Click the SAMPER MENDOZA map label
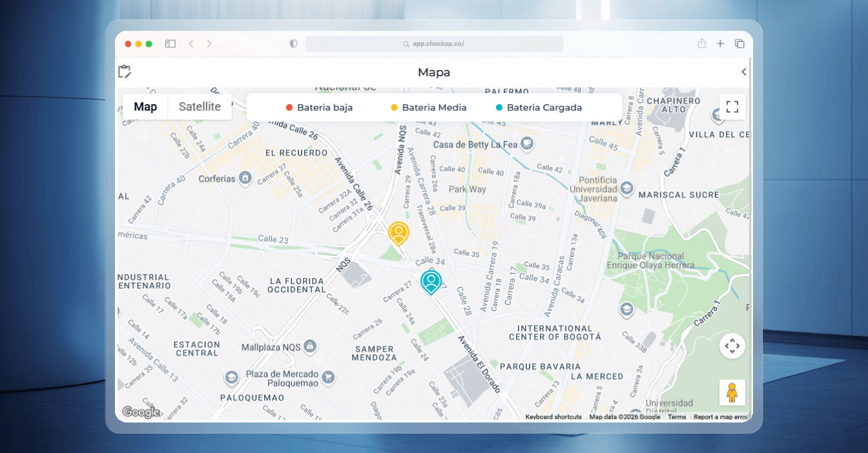This screenshot has height=453, width=868. pos(375,353)
